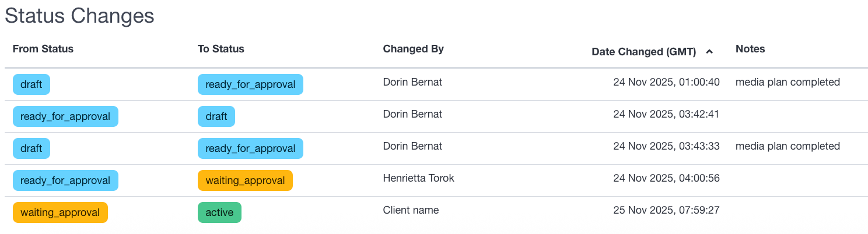Click the first row's ready_for_approval badge
The image size is (868, 234).
click(250, 84)
